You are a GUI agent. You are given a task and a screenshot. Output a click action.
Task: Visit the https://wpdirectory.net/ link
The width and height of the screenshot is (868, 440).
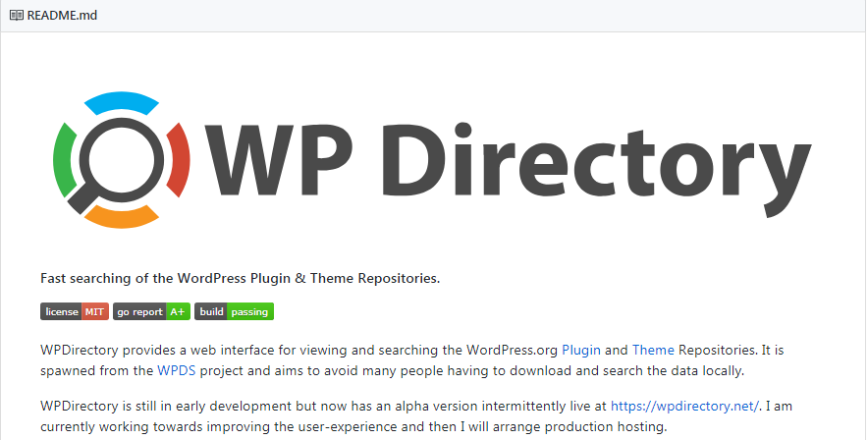tap(684, 407)
